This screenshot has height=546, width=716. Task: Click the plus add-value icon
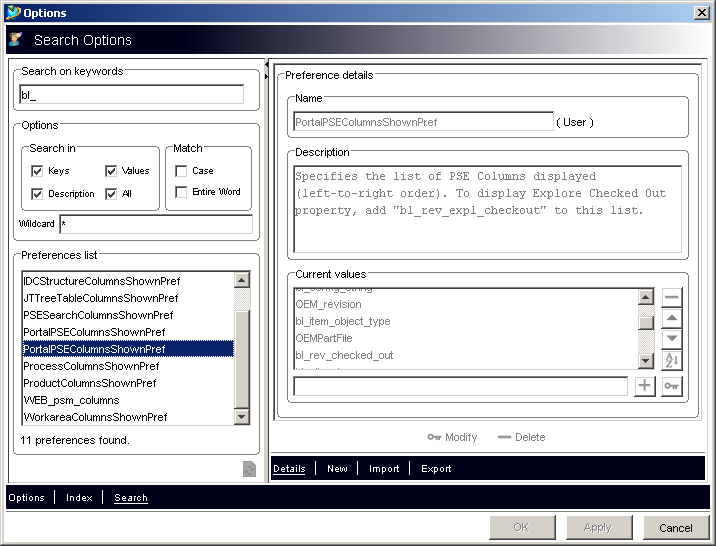click(644, 386)
